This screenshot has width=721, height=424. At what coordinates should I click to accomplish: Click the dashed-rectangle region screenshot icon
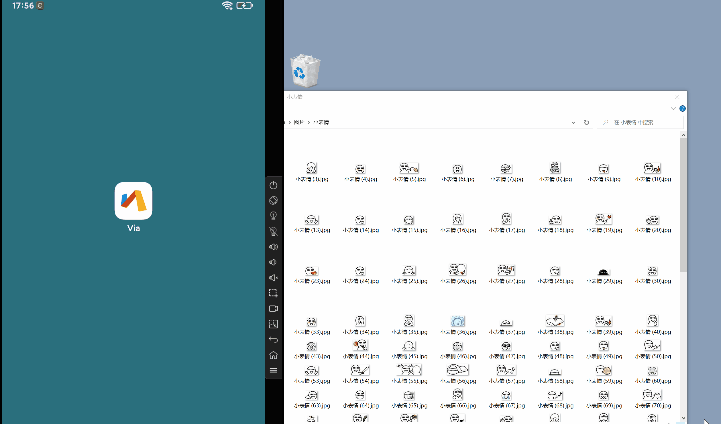point(273,293)
